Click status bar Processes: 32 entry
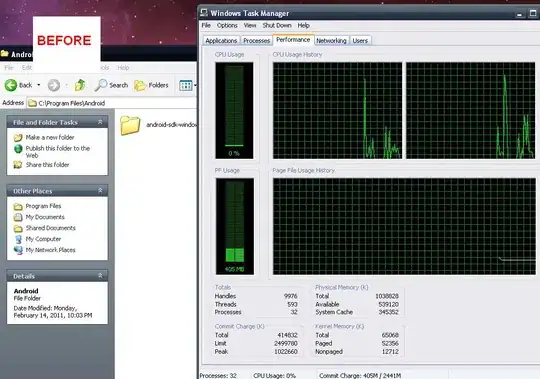Screen dimensions: 540x379 click(218, 375)
